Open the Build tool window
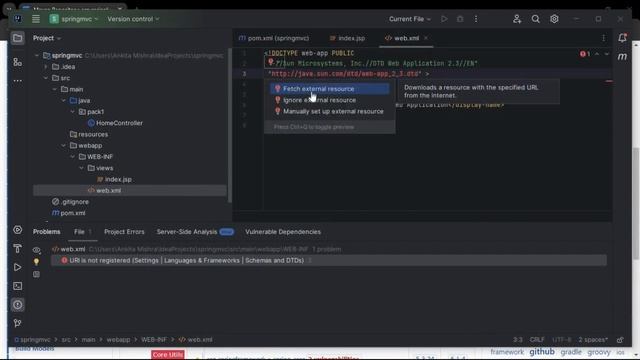Screen dimensions: 640x360 click(x=18, y=248)
